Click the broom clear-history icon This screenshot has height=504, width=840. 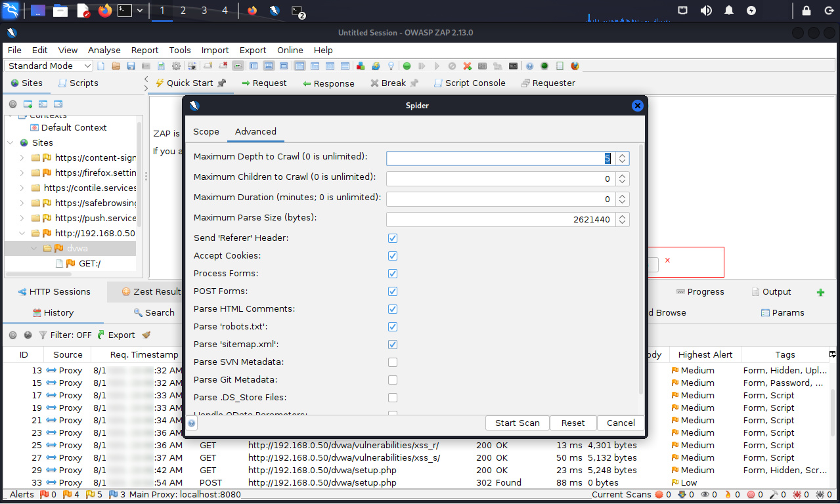tap(146, 335)
